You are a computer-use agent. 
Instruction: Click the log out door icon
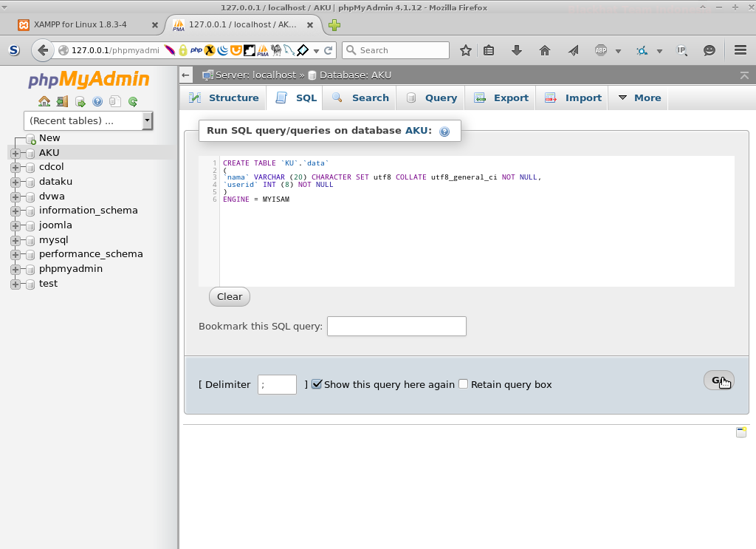[x=62, y=101]
